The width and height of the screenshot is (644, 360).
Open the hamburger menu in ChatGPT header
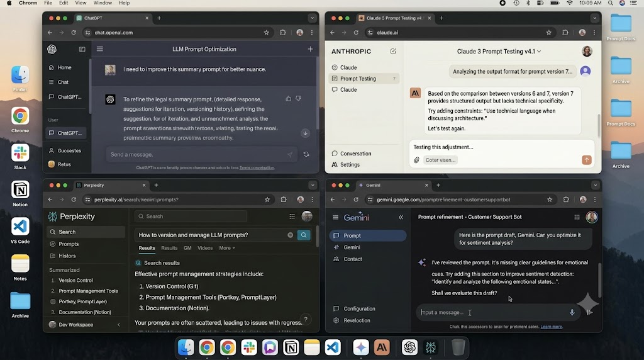click(x=100, y=49)
